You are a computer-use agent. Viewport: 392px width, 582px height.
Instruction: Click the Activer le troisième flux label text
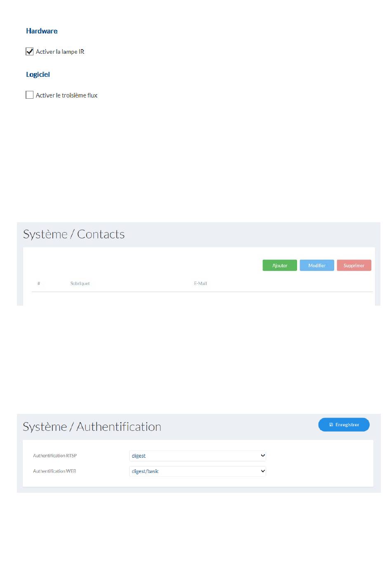(x=66, y=95)
